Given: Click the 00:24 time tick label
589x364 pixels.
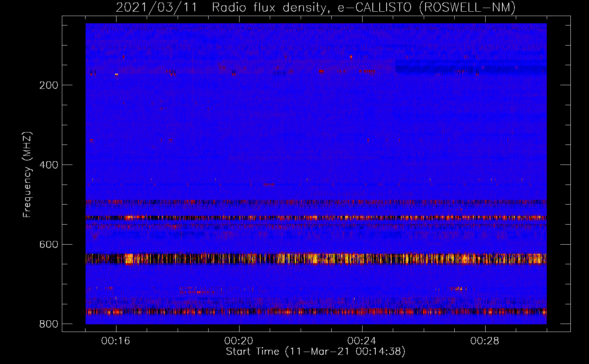Looking at the screenshot, I should click(x=362, y=341).
